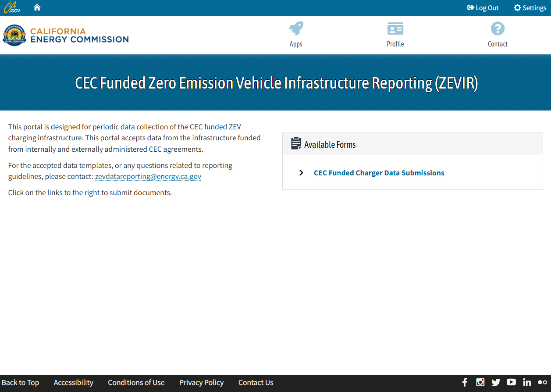This screenshot has width=551, height=392.
Task: Click the Contact question mark icon
Action: pyautogui.click(x=498, y=28)
